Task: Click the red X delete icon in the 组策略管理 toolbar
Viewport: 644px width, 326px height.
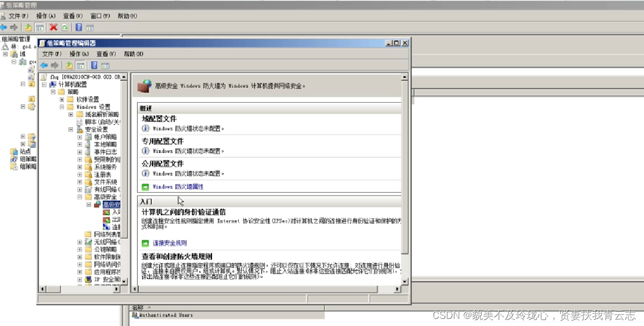Action: [x=54, y=27]
